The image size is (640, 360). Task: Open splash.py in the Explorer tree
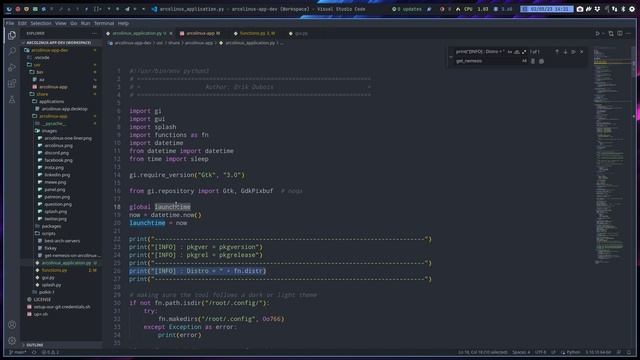tap(51, 285)
